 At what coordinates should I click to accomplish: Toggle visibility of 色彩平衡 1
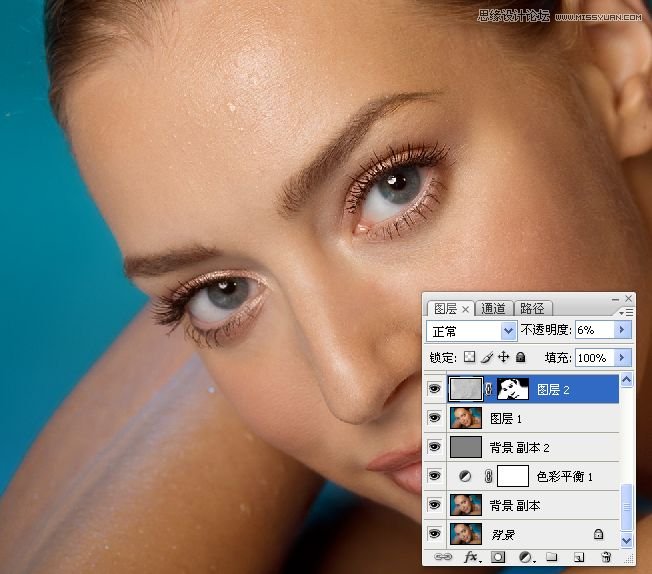point(435,476)
